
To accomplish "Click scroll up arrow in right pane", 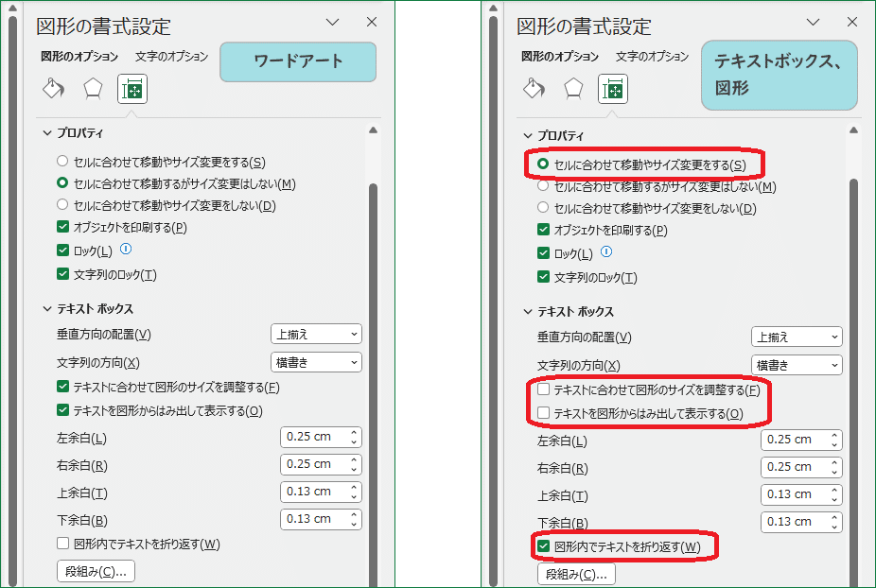I will (853, 130).
